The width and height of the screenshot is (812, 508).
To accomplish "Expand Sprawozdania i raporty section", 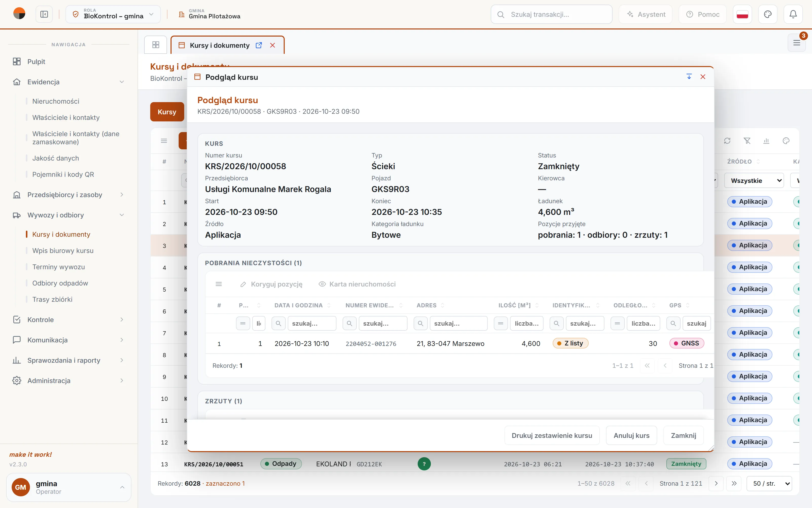I will tap(69, 360).
